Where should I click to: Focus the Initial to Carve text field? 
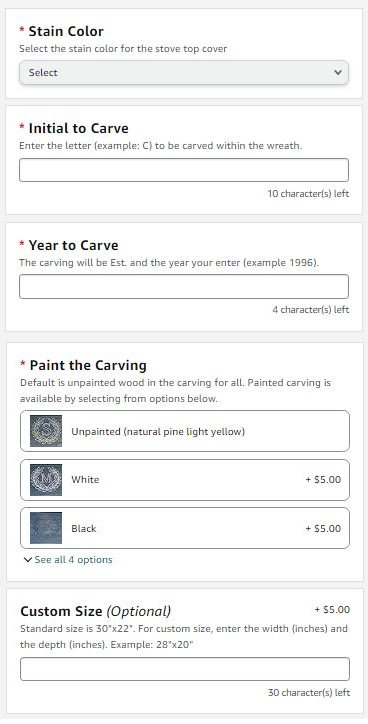pos(184,170)
